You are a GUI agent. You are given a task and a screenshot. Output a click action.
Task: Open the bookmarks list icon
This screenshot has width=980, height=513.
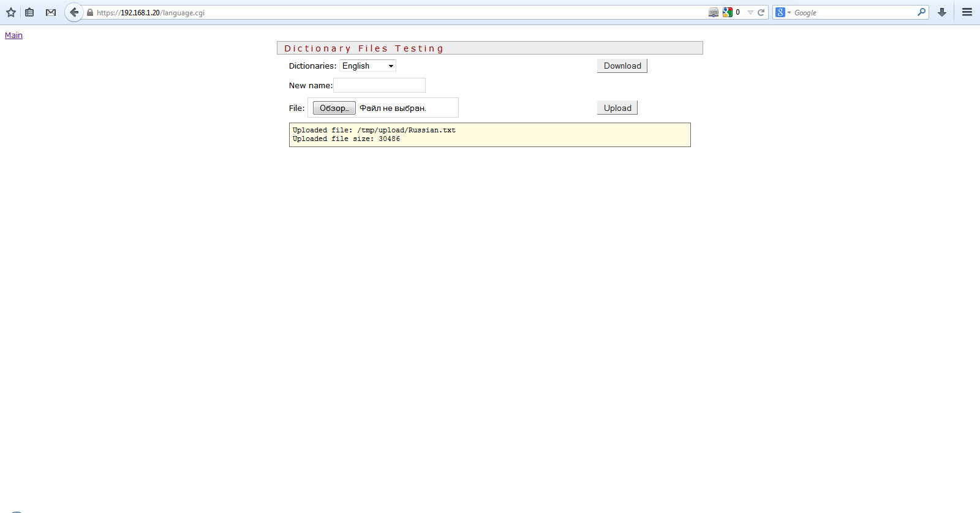(29, 12)
